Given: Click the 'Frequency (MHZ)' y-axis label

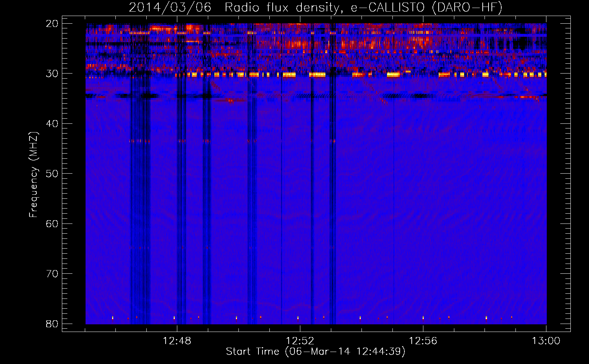Looking at the screenshot, I should click(x=33, y=175).
